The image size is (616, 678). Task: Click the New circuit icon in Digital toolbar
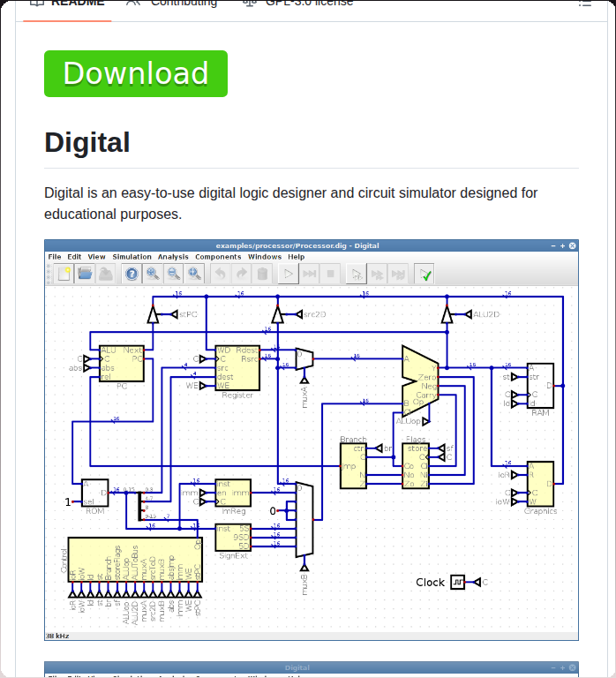point(64,274)
